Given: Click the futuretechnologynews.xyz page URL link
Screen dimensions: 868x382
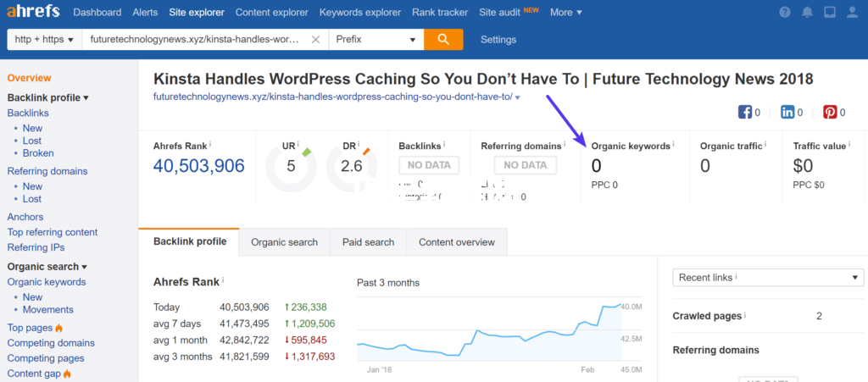Looking at the screenshot, I should tap(332, 97).
